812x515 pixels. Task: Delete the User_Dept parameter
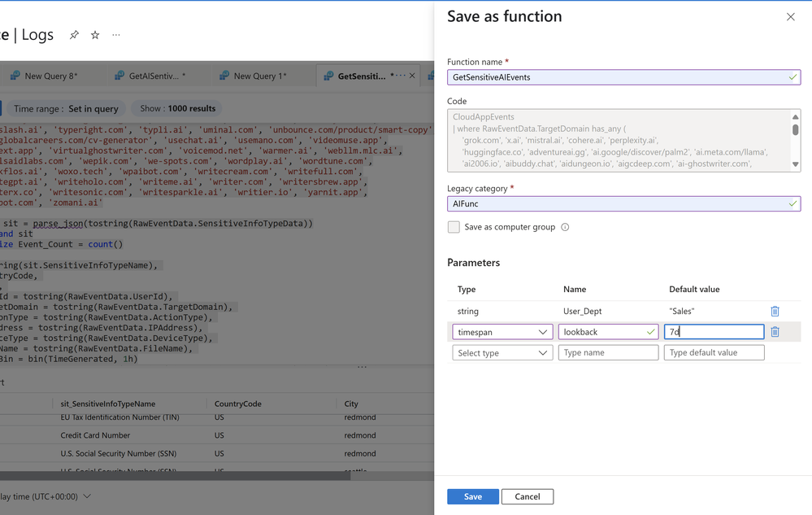coord(775,311)
